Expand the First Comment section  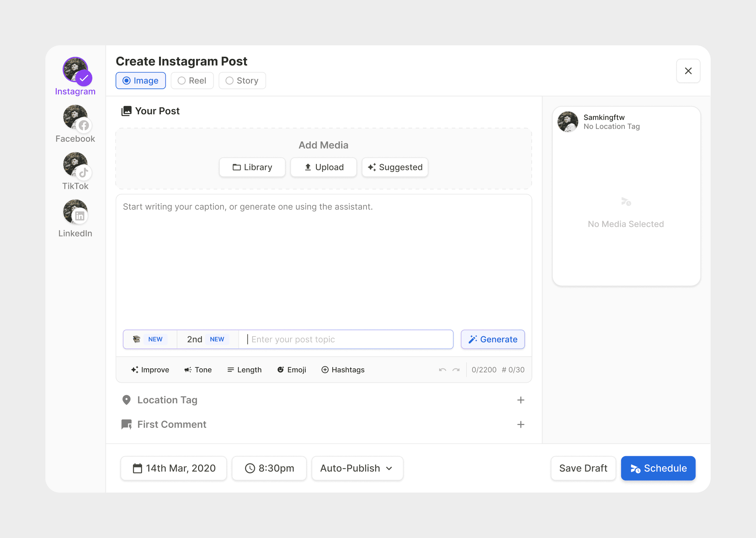coord(520,424)
